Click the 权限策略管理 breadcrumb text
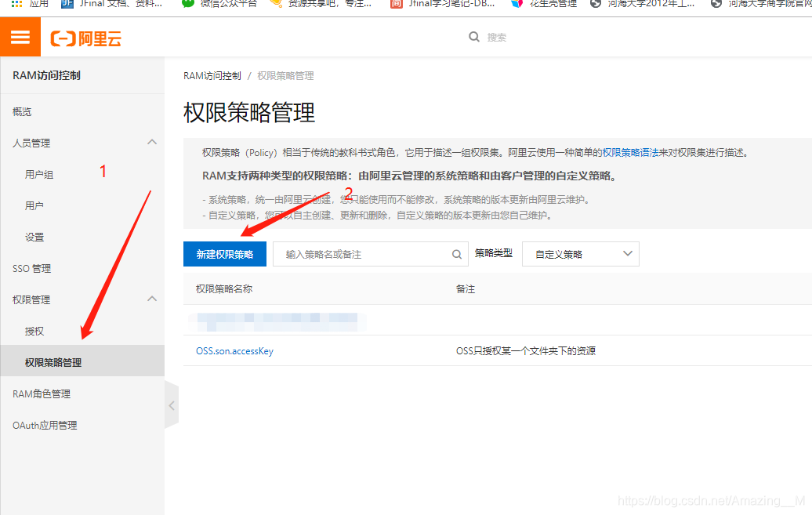The height and width of the screenshot is (515, 812). point(285,76)
